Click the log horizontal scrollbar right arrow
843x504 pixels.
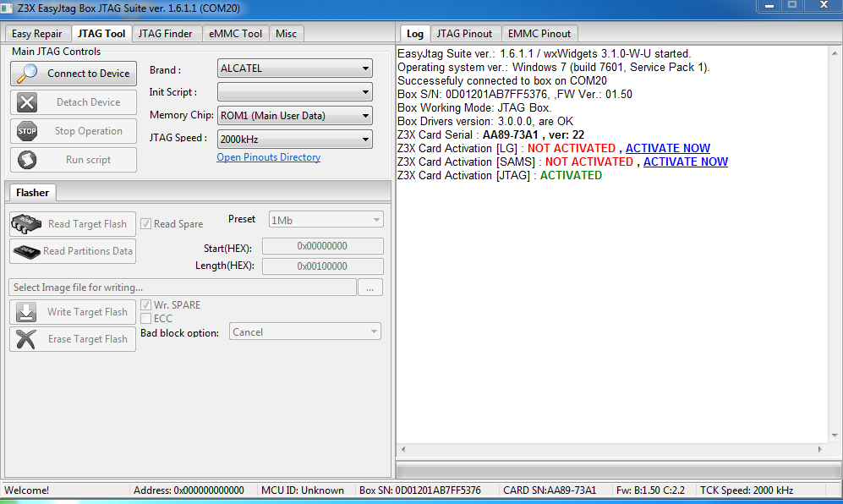(x=820, y=449)
